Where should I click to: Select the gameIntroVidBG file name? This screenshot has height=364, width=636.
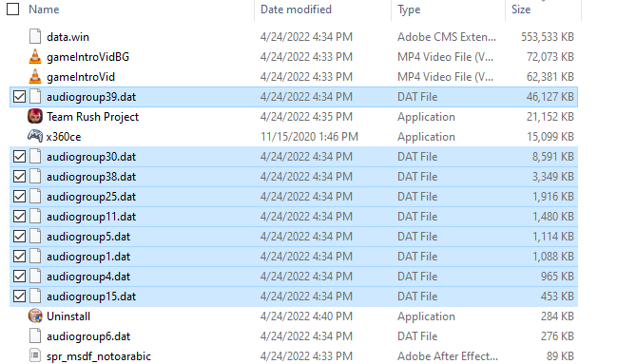pyautogui.click(x=88, y=57)
